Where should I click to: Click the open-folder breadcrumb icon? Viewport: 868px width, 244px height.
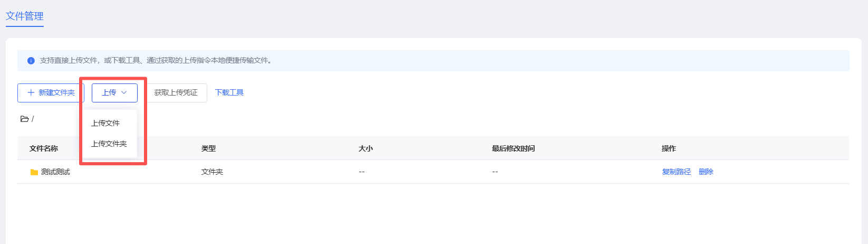(x=24, y=119)
